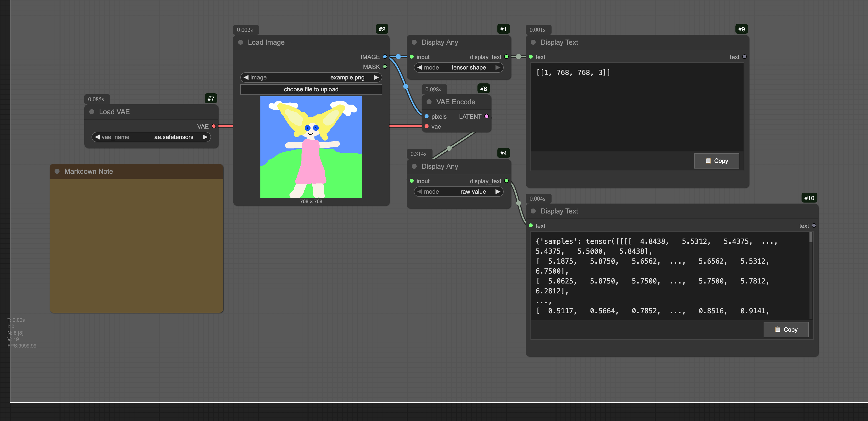Click the vae input socket on VAE Encode
The image size is (868, 421).
pyautogui.click(x=427, y=126)
